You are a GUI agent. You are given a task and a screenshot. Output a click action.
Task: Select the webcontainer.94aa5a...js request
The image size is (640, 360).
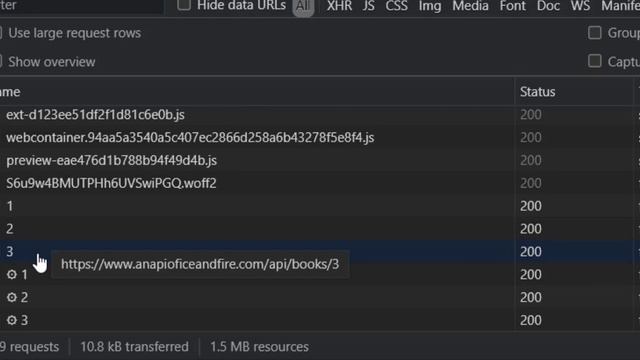(190, 138)
